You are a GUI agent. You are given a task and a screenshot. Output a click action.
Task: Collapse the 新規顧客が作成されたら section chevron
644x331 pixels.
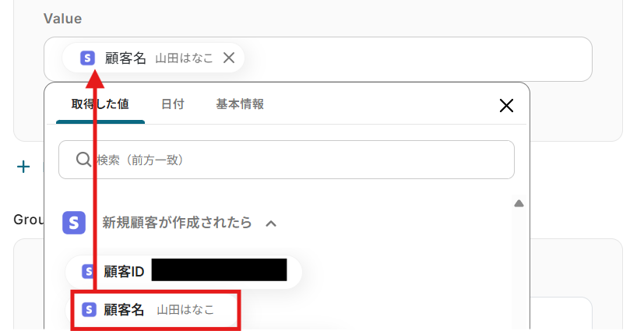(x=271, y=224)
